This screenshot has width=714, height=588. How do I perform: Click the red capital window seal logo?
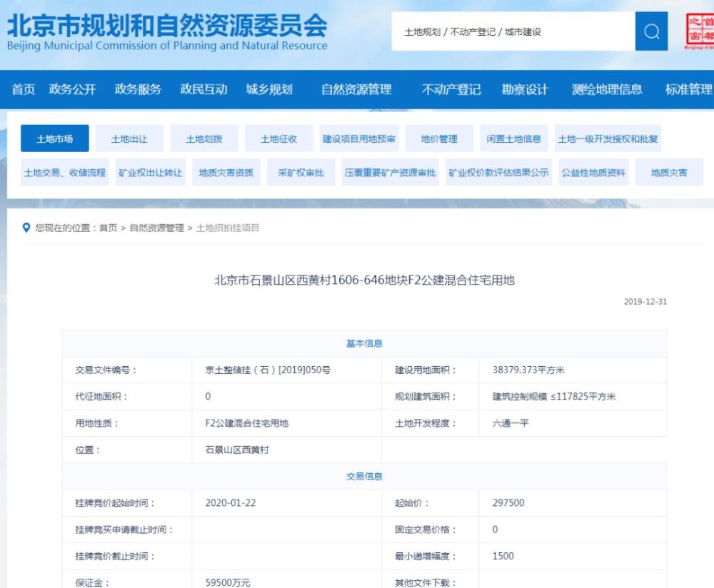[x=700, y=30]
